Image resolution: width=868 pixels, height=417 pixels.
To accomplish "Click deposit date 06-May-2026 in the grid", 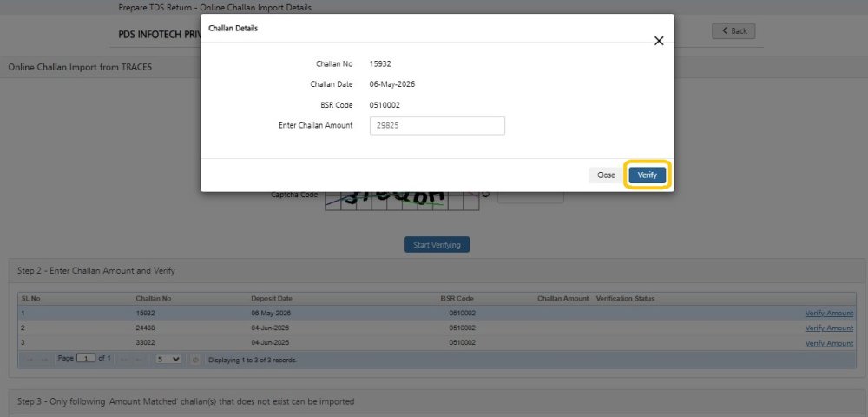I will coord(271,314).
